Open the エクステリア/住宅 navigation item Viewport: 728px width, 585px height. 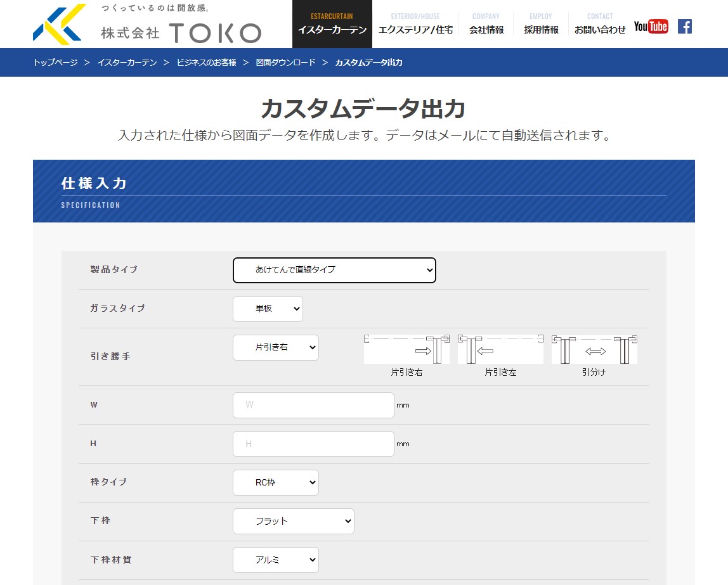point(415,24)
